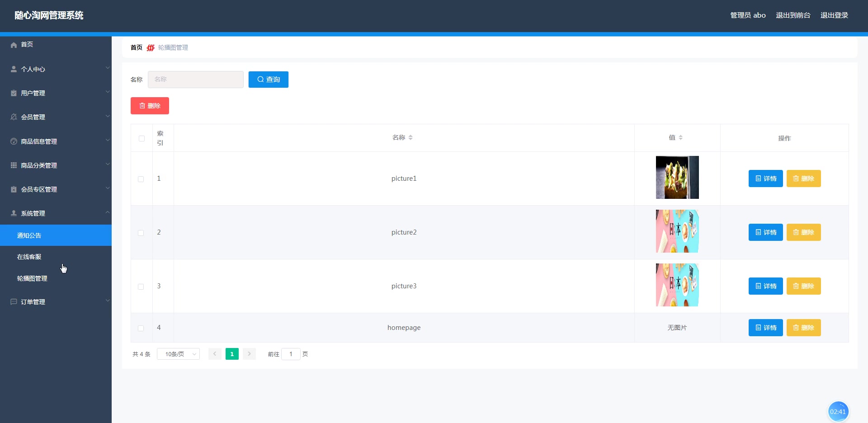Viewport: 868px width, 423px height.
Task: Click the homepage name cell
Action: pyautogui.click(x=404, y=328)
